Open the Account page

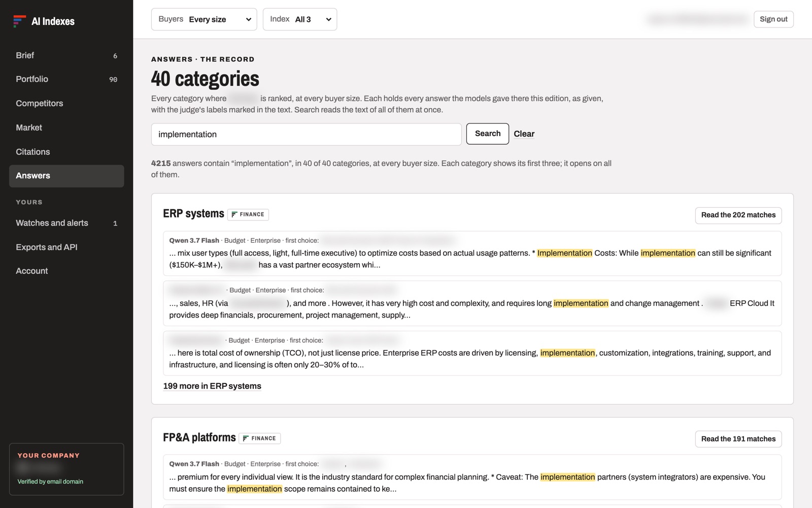pos(66,271)
